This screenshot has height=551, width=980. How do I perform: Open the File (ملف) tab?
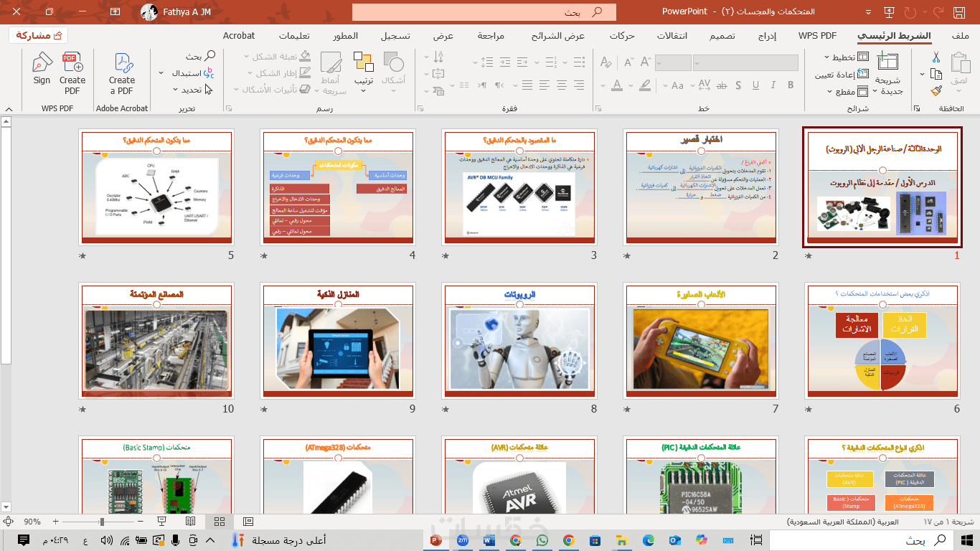tap(961, 36)
